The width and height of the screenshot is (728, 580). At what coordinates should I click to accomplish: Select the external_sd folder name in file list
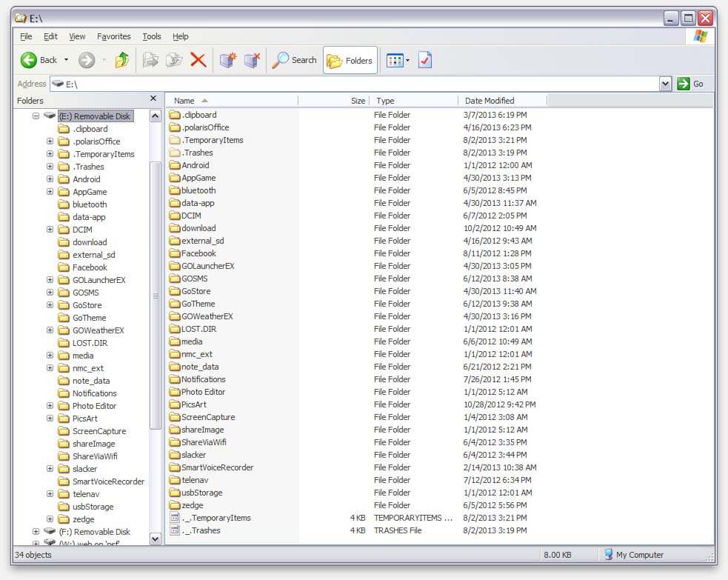click(x=202, y=241)
